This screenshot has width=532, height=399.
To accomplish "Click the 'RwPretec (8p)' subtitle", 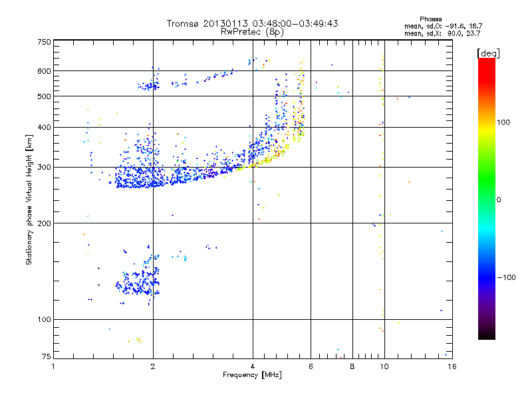I will pos(252,32).
